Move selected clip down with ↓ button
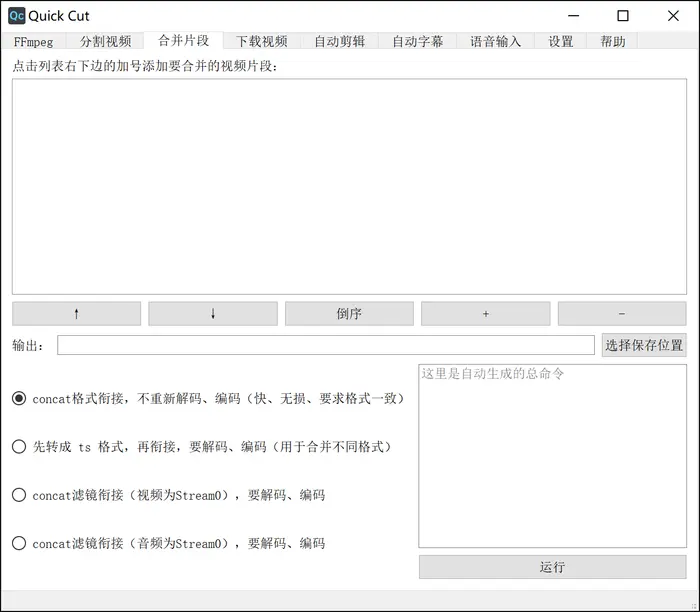700x612 pixels. [213, 314]
